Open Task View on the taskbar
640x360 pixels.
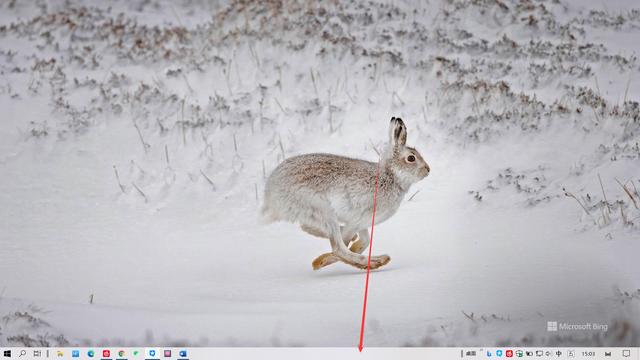(x=37, y=353)
